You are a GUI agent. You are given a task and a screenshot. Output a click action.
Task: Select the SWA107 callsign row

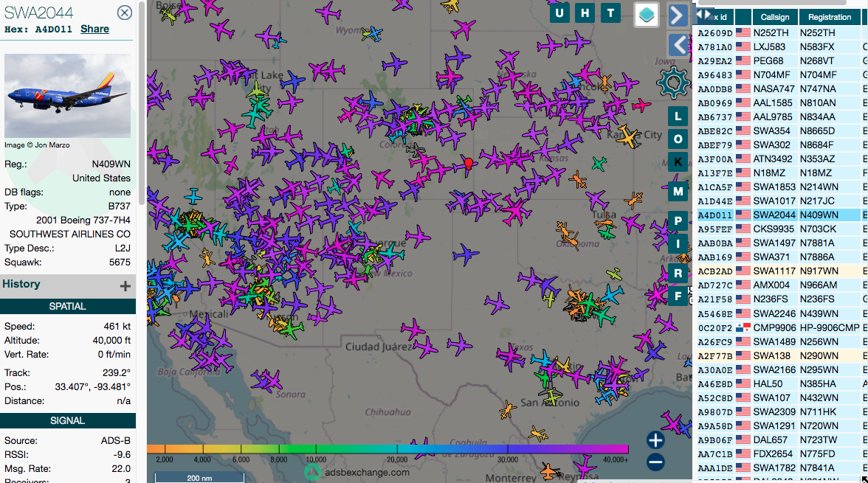[772, 397]
